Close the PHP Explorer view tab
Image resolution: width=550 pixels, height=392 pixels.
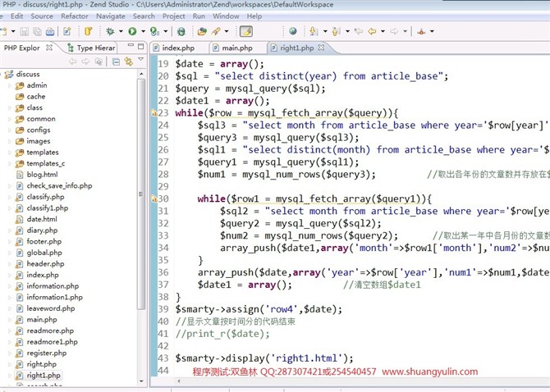click(x=49, y=48)
